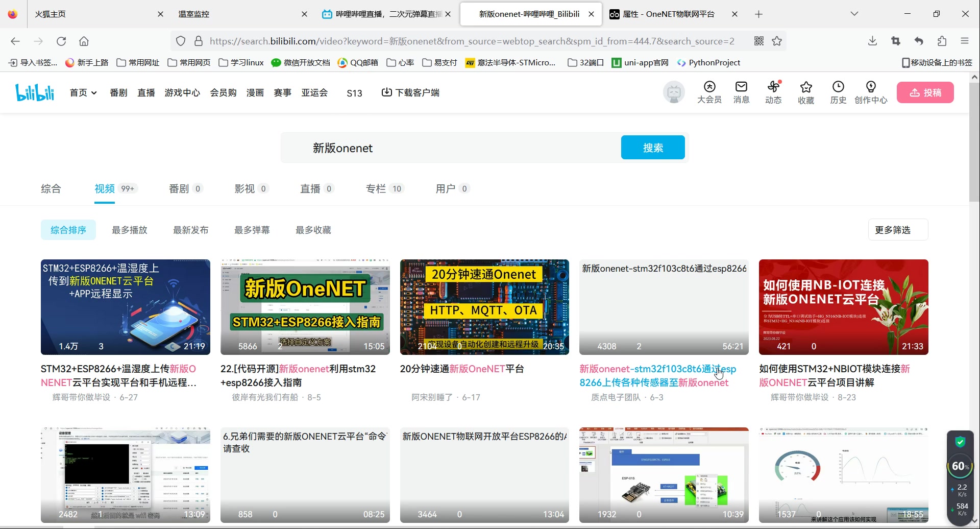This screenshot has height=529, width=980.
Task: Click uploader 质点电子团队
Action: (616, 397)
